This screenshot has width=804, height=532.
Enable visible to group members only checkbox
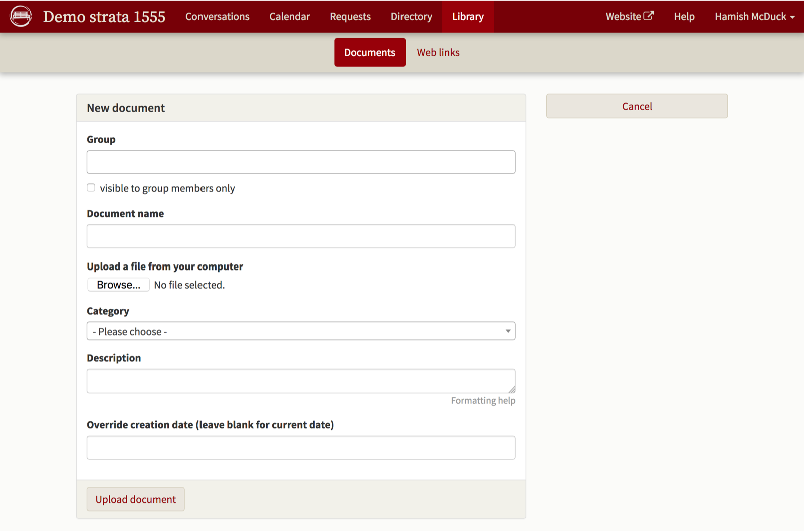(91, 188)
